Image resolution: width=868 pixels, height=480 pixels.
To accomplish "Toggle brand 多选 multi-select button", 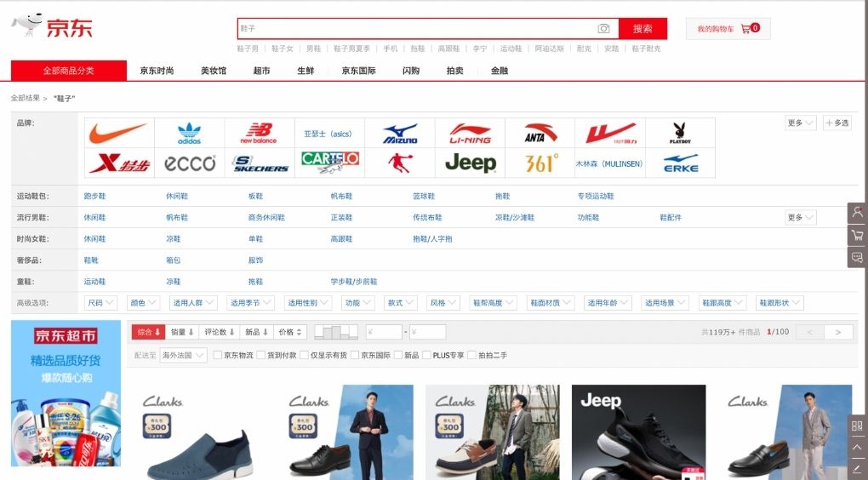I will pos(837,123).
